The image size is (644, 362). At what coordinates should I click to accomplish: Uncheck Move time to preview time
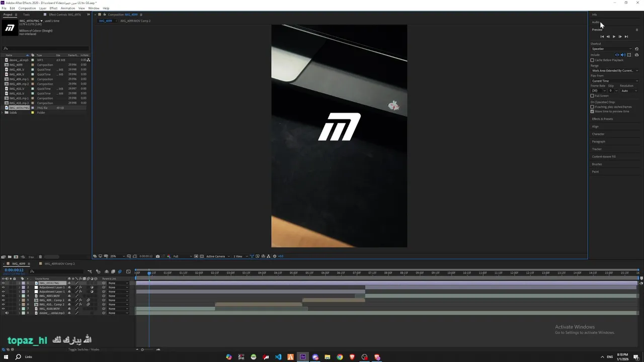click(x=592, y=111)
